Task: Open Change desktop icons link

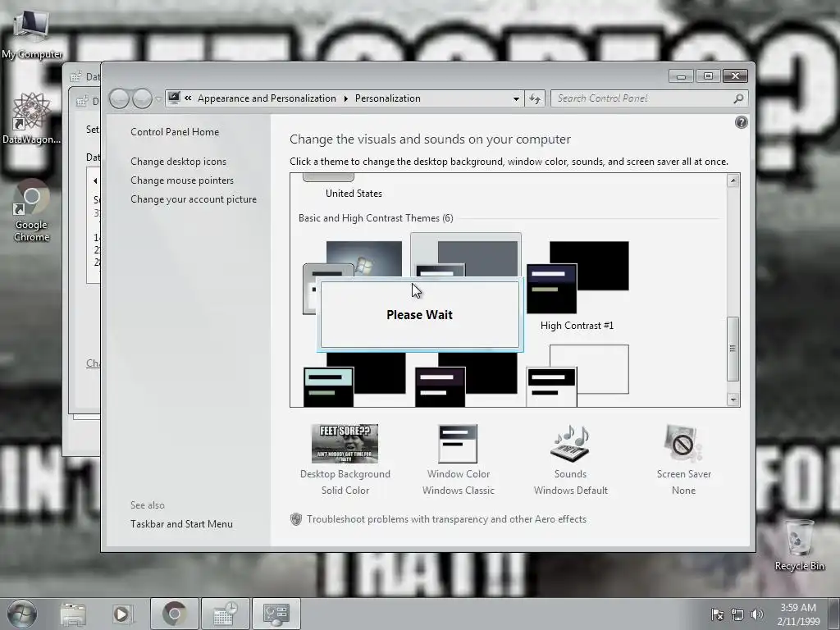Action: tap(178, 162)
